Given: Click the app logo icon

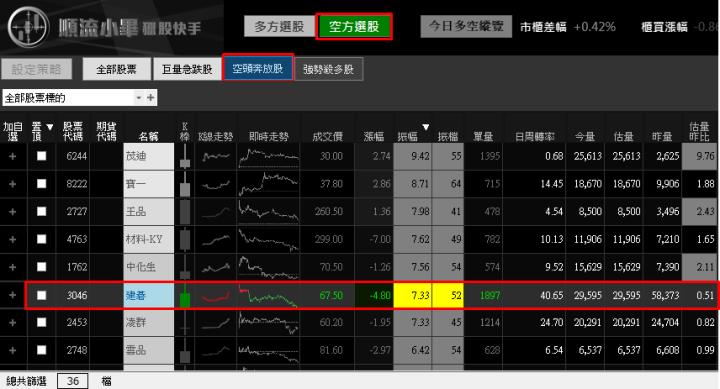Looking at the screenshot, I should coord(28,27).
